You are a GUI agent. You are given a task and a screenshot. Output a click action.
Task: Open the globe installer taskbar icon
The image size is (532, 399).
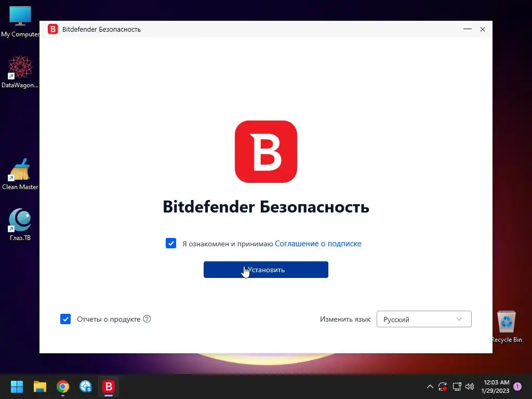[86, 387]
